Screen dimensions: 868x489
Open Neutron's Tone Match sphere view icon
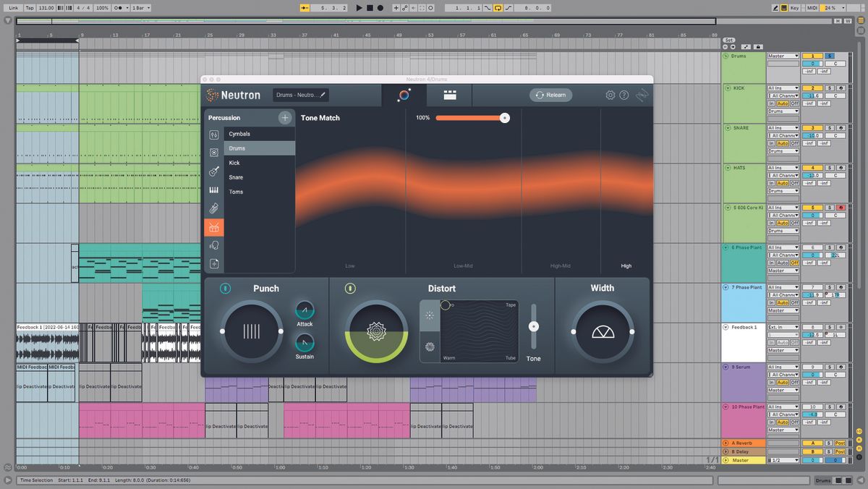[404, 95]
